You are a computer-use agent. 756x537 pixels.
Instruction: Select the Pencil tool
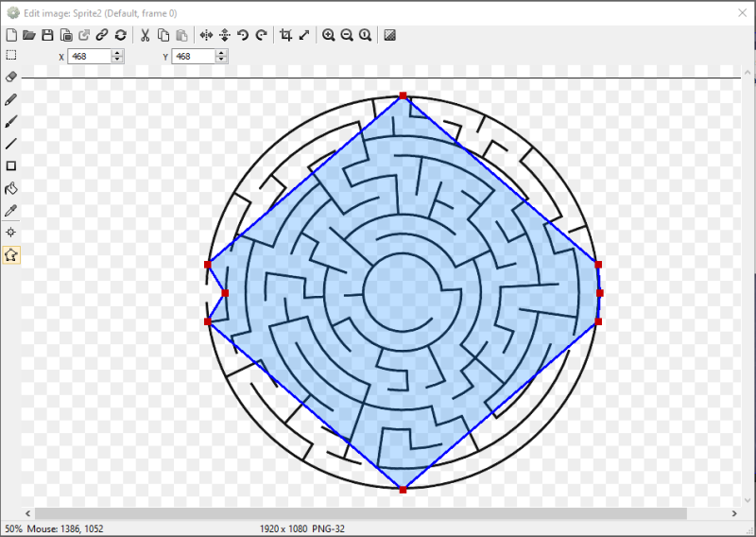coord(11,99)
